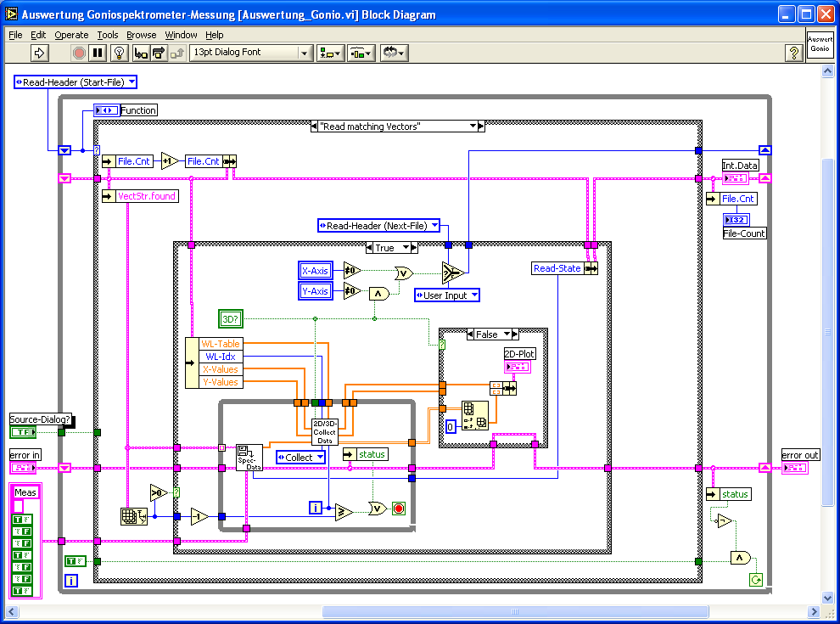Open the Align Objects dropdown
Screen dimensions: 840x624
(329, 53)
